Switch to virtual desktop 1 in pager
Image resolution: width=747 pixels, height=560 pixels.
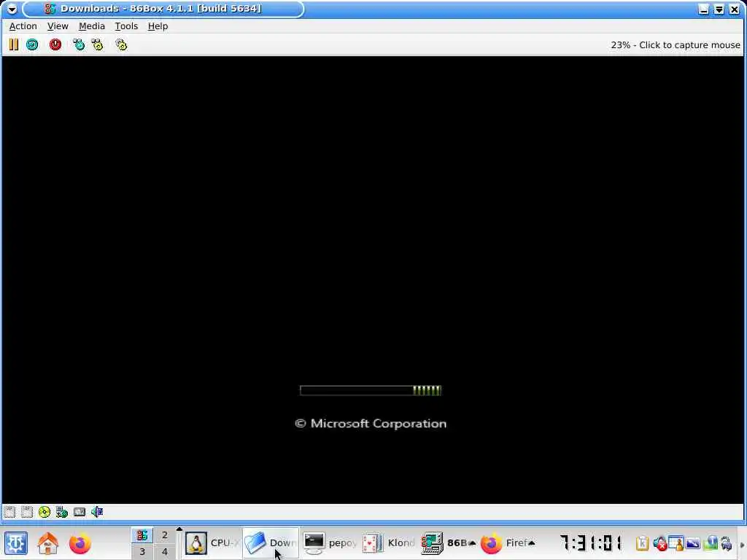pos(142,535)
